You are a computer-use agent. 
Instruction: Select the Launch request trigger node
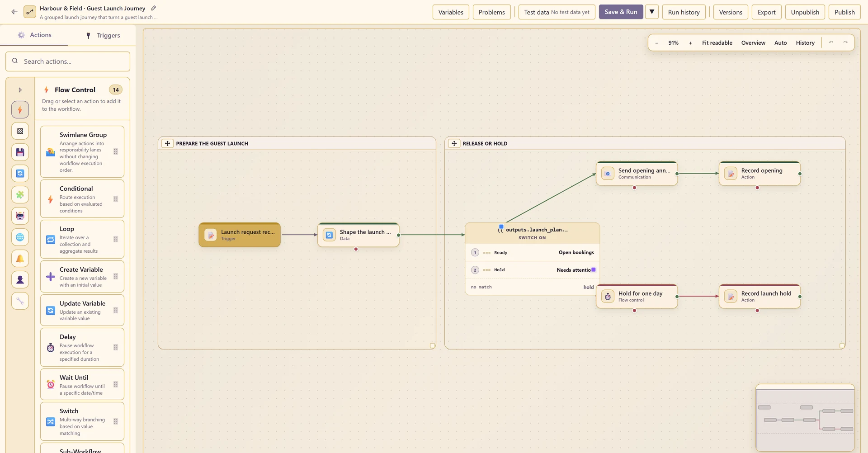point(240,235)
